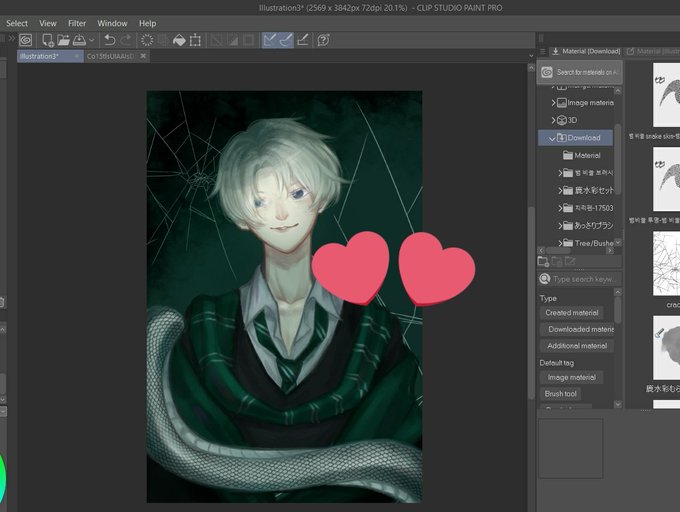Create a new canvas with New icon
Screen dimensions: 680x512
click(48, 40)
